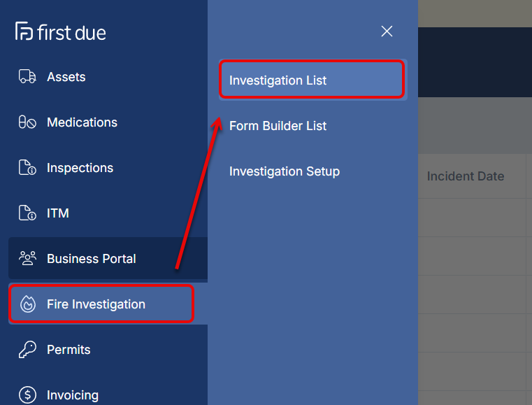Open Business Portal section

coord(108,258)
